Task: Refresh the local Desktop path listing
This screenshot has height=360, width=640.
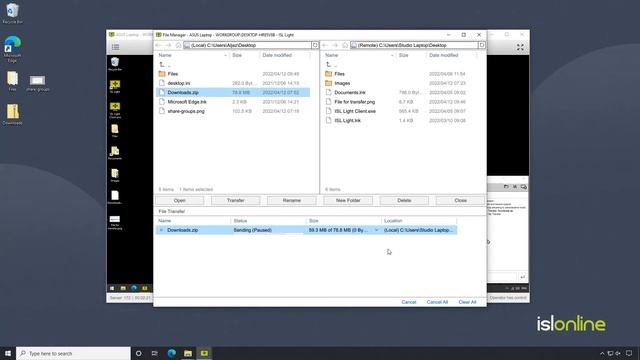Action: coord(315,45)
